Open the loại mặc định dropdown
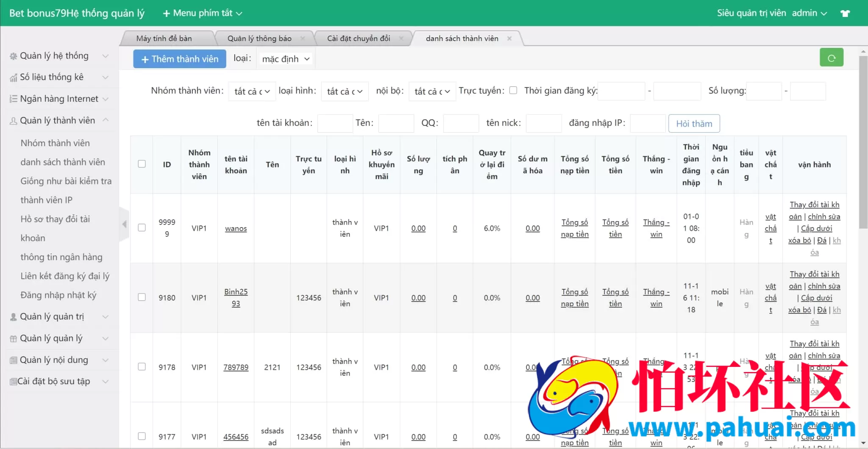Screen dimensions: 868x449 (286, 59)
